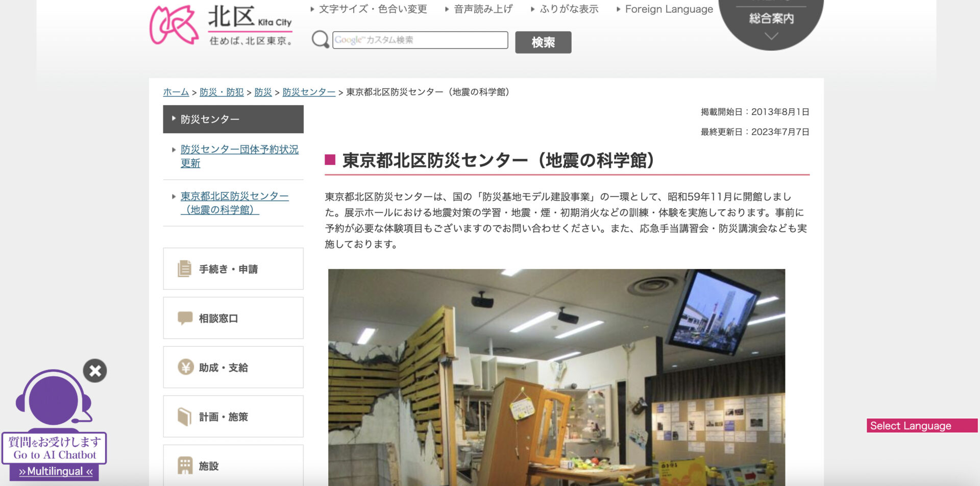Click the magnifying glass search icon
Image resolution: width=980 pixels, height=486 pixels.
pos(320,40)
